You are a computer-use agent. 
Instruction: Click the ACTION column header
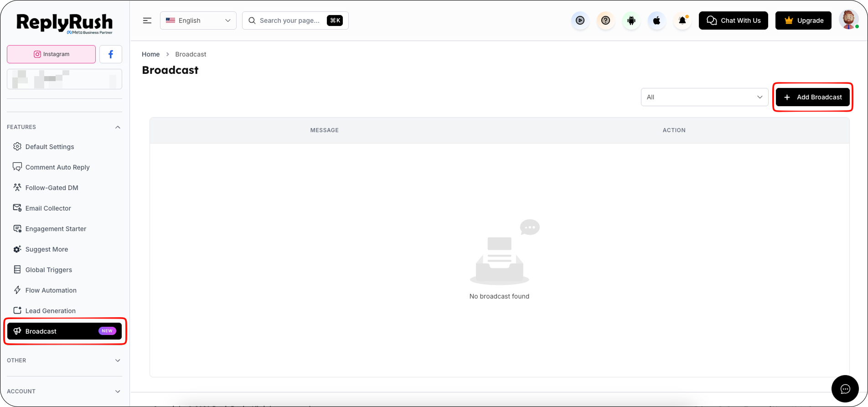(x=674, y=130)
